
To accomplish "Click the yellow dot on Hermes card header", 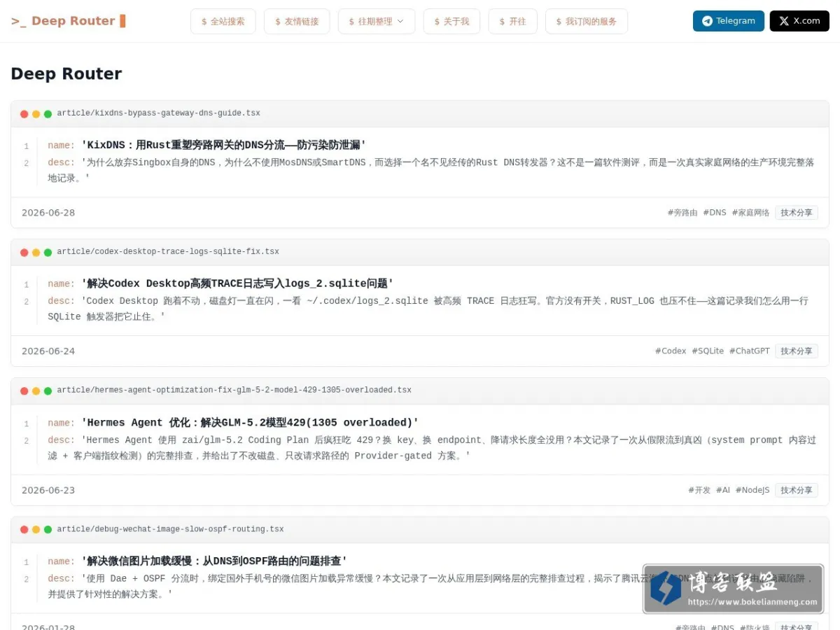I will tap(36, 391).
